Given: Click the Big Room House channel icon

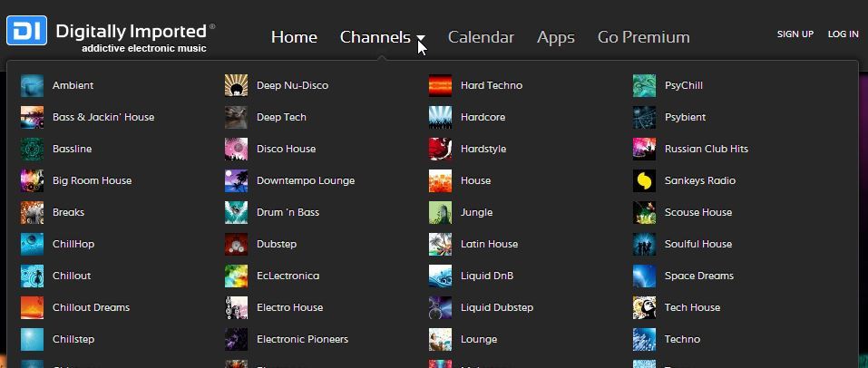Looking at the screenshot, I should (32, 181).
